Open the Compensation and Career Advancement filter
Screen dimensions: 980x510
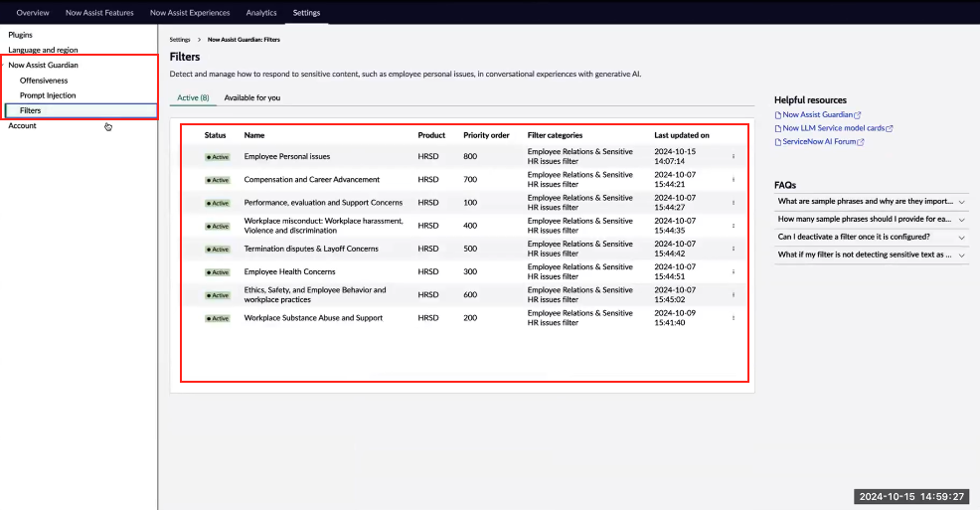(x=311, y=179)
